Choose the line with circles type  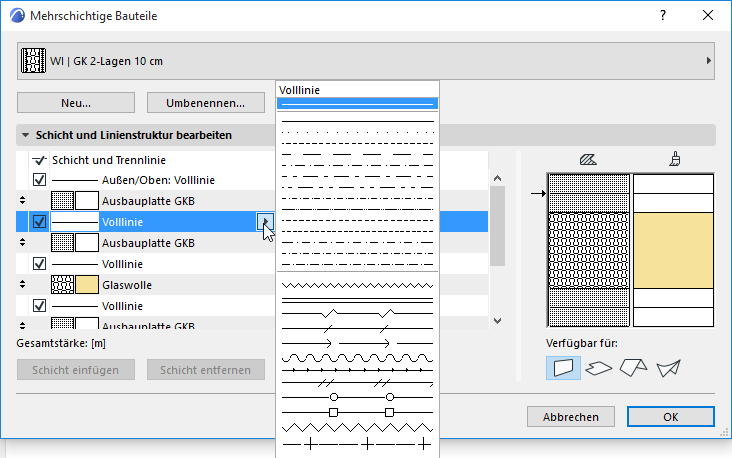click(x=357, y=397)
